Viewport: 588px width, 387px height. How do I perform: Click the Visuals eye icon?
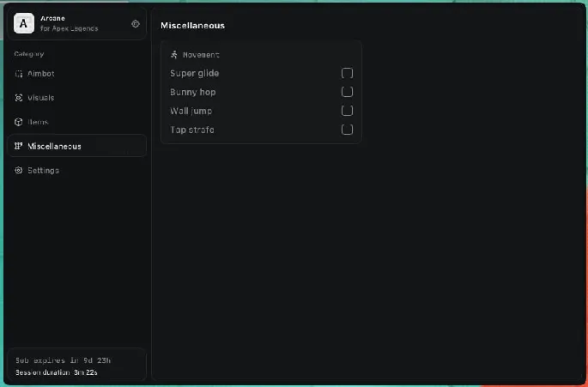point(19,98)
